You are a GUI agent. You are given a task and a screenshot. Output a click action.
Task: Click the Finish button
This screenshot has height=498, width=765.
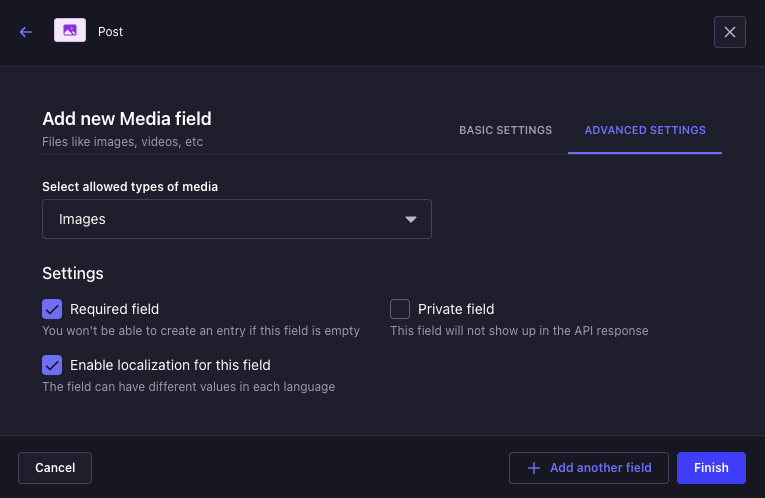[711, 468]
